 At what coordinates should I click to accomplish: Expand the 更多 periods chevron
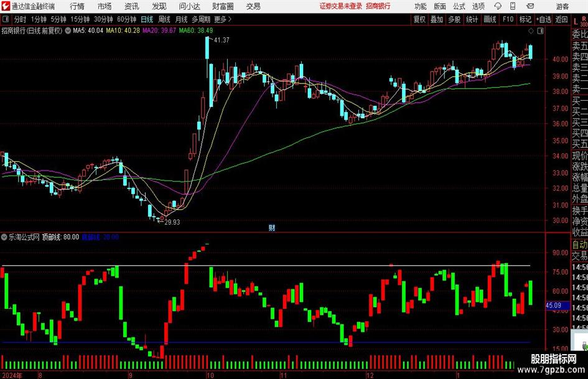pyautogui.click(x=230, y=19)
